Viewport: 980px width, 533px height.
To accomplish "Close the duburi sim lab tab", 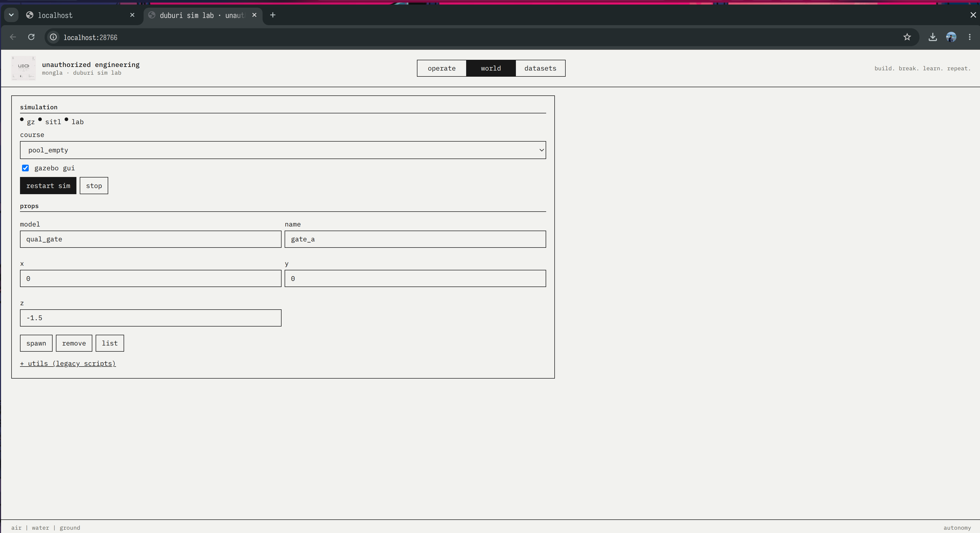I will pos(254,15).
